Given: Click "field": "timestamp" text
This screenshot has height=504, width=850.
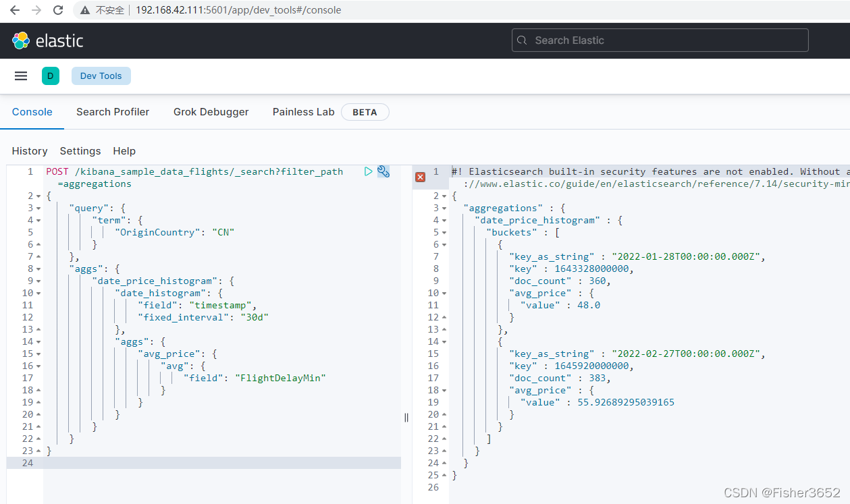Looking at the screenshot, I should click(197, 306).
